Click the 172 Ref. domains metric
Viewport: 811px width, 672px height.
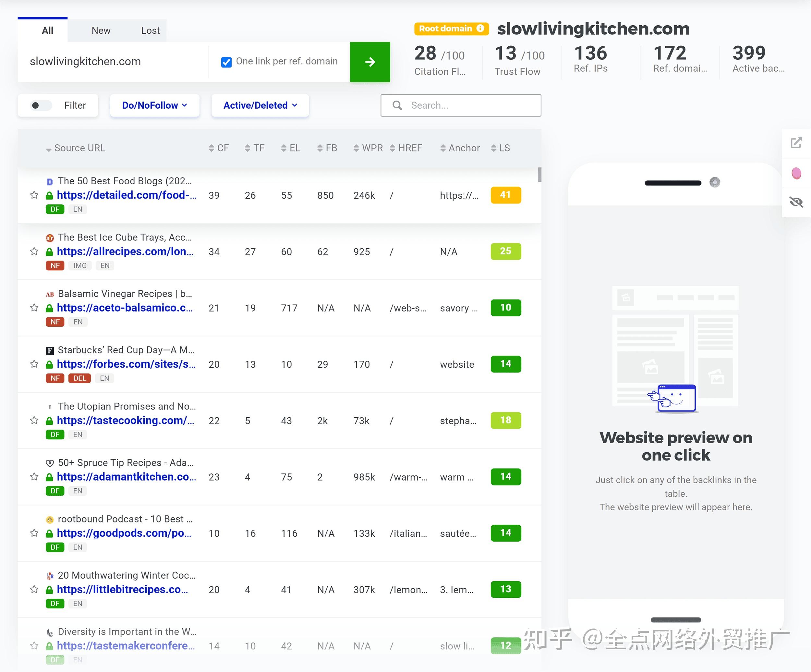click(x=680, y=59)
